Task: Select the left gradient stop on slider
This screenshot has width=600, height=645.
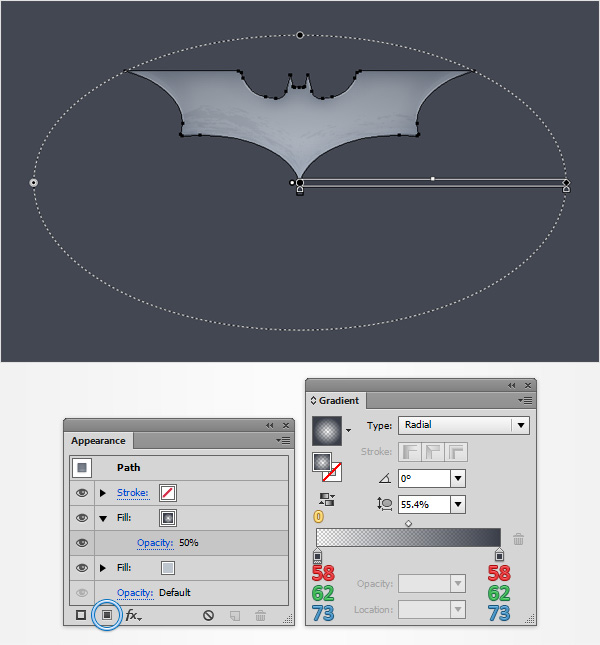Action: coord(317,555)
